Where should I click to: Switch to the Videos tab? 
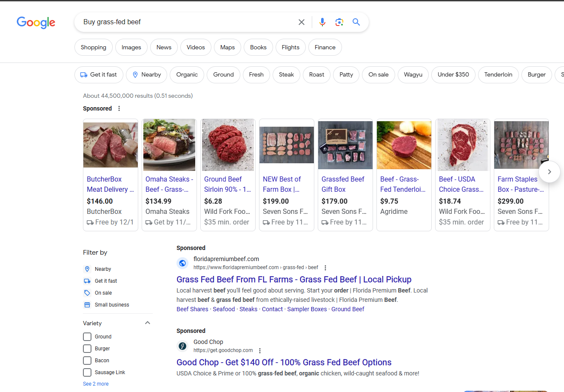click(x=196, y=47)
